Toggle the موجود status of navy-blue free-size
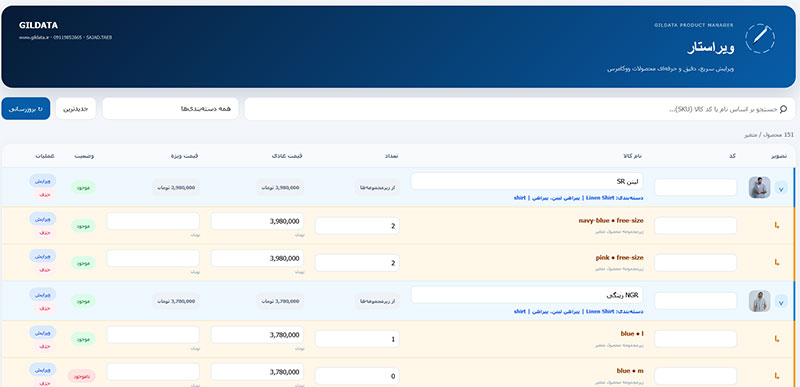 click(x=83, y=226)
